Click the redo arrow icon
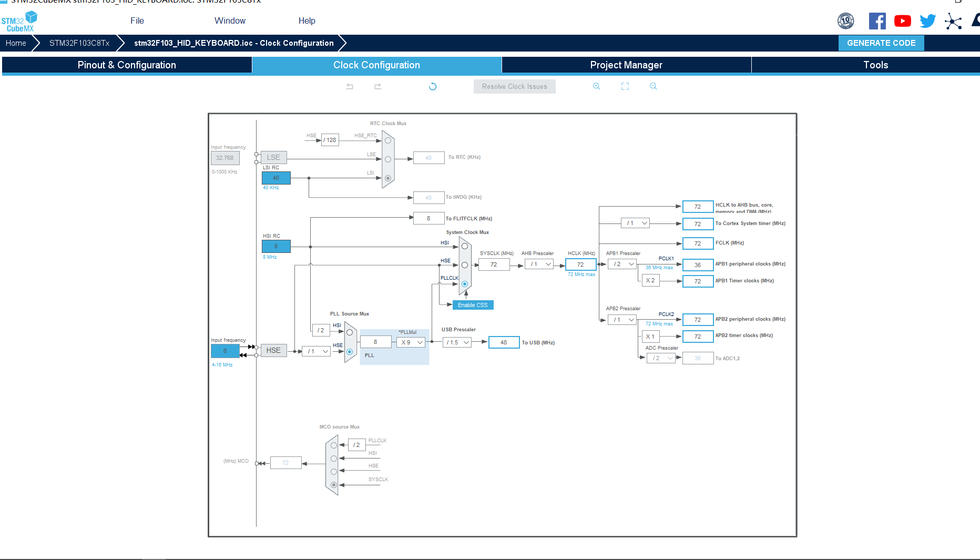Image resolution: width=980 pixels, height=560 pixels. (377, 86)
